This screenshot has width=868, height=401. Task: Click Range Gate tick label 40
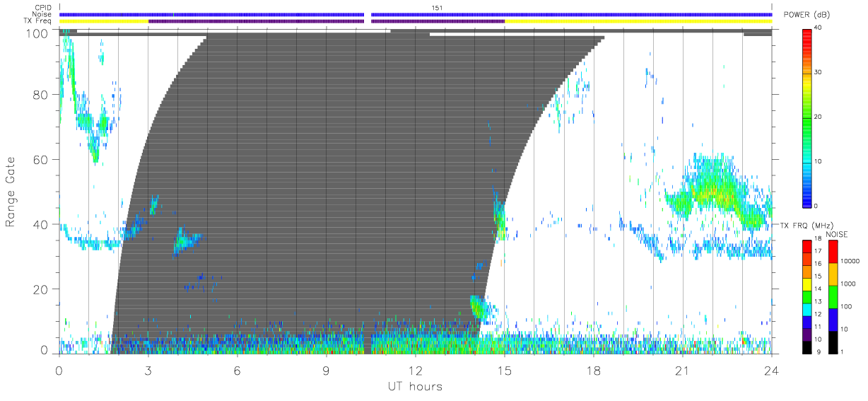point(40,224)
